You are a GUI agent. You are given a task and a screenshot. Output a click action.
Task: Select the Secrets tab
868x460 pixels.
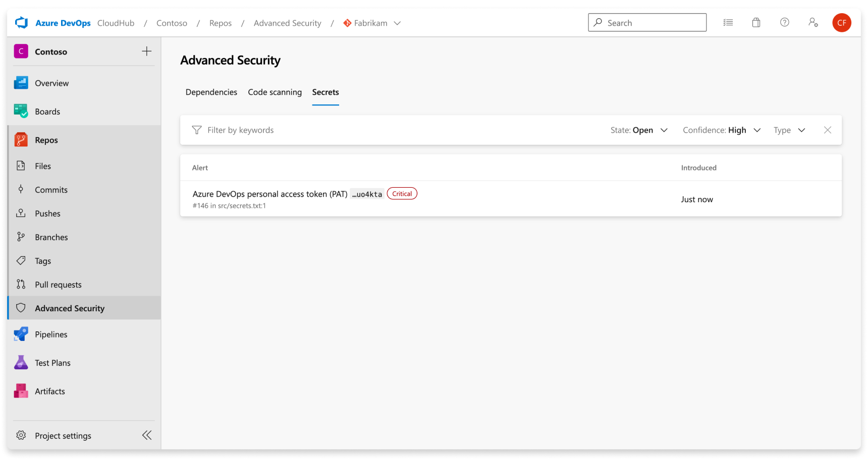[x=325, y=92]
